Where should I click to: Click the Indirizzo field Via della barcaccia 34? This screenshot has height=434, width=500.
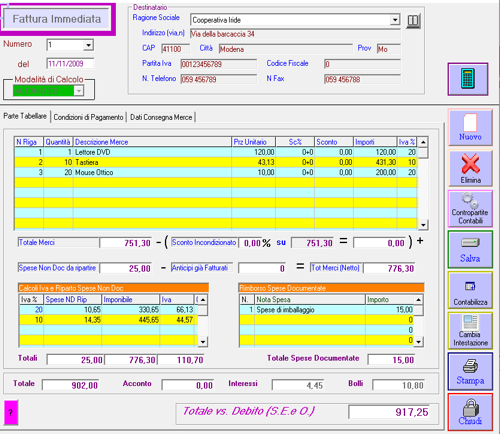295,34
